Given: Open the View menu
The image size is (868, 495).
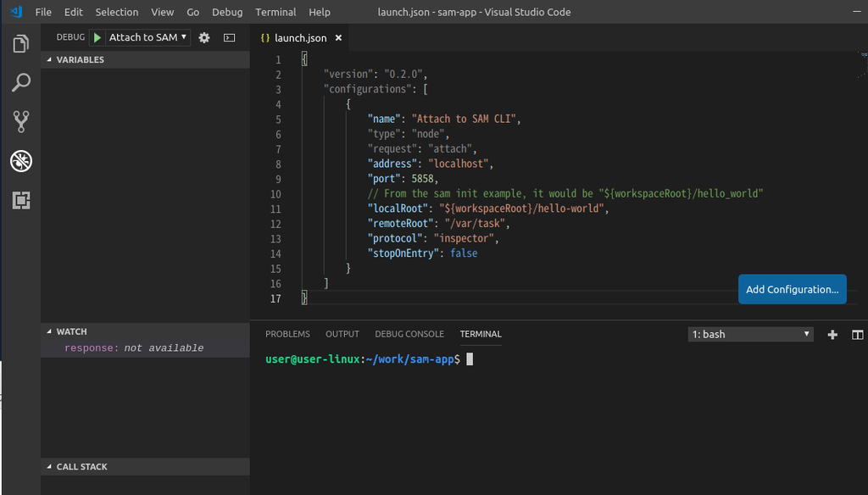Looking at the screenshot, I should 162,12.
